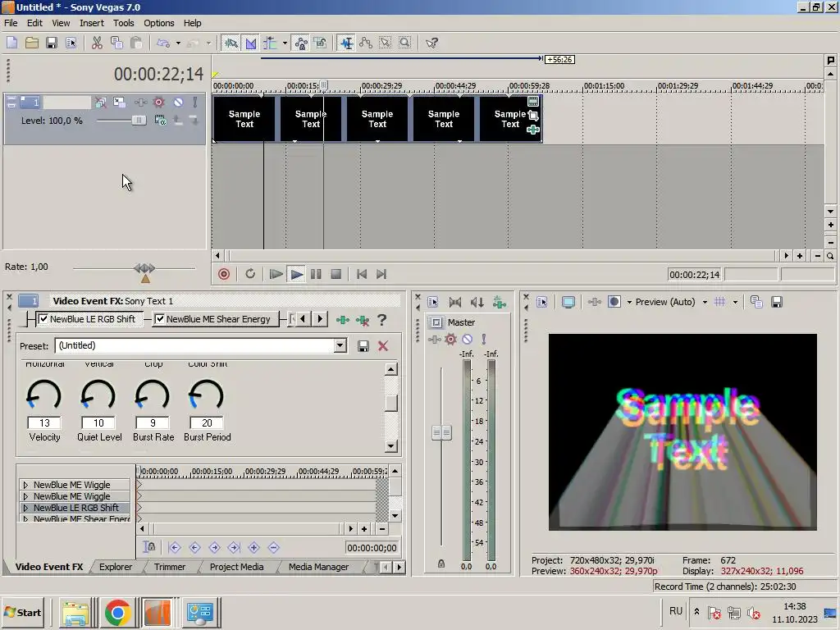
Task: Click the Quiet Level value field
Action: pyautogui.click(x=98, y=422)
